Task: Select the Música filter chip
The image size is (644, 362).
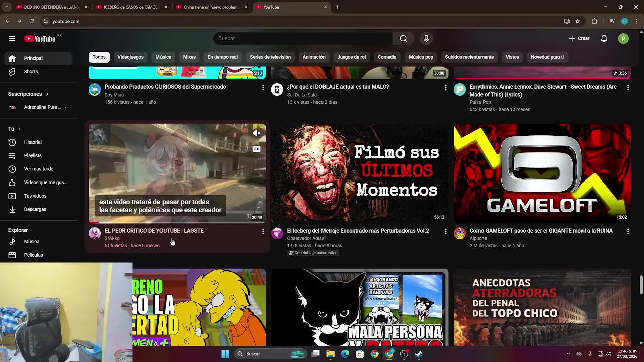Action: click(164, 57)
